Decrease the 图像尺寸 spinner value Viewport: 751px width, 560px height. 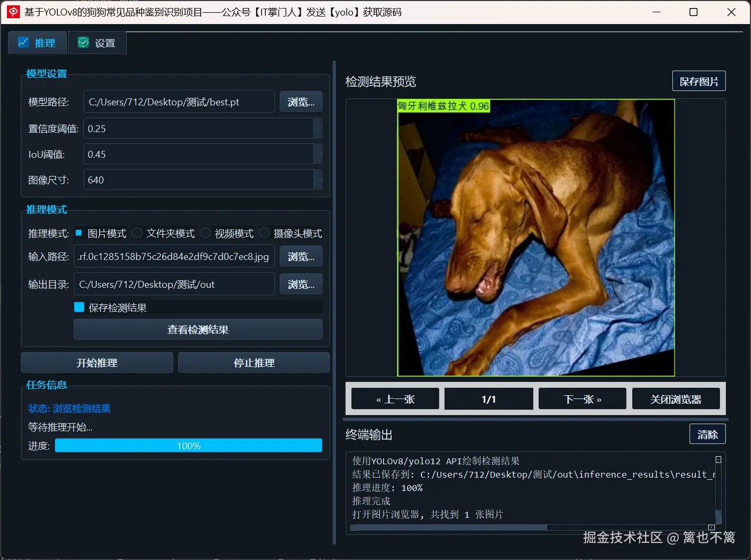click(x=318, y=185)
